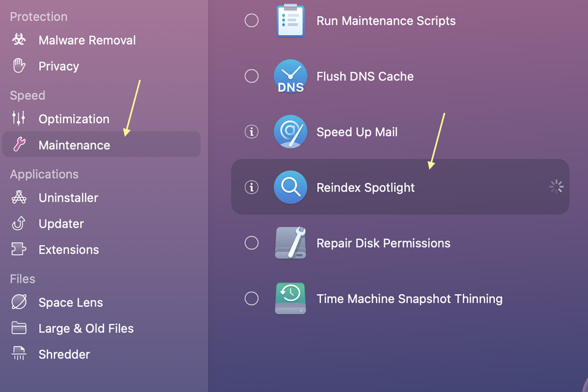Show info for Reindex Spotlight
Viewport: 588px width, 392px height.
coord(252,187)
